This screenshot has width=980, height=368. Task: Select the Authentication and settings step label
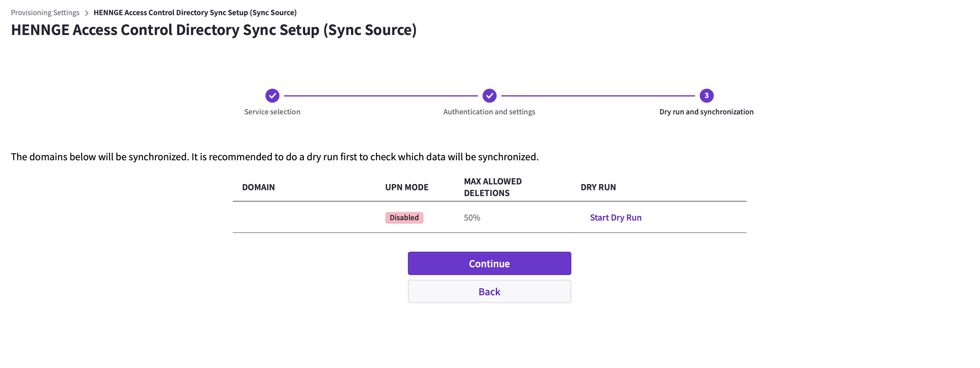tap(489, 112)
